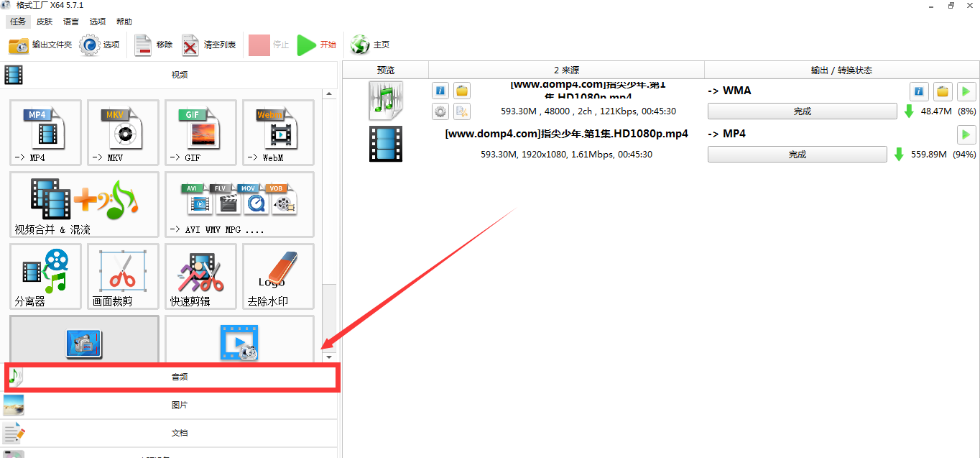This screenshot has width=980, height=458.
Task: Go to the 主页 homepage
Action: click(x=370, y=45)
